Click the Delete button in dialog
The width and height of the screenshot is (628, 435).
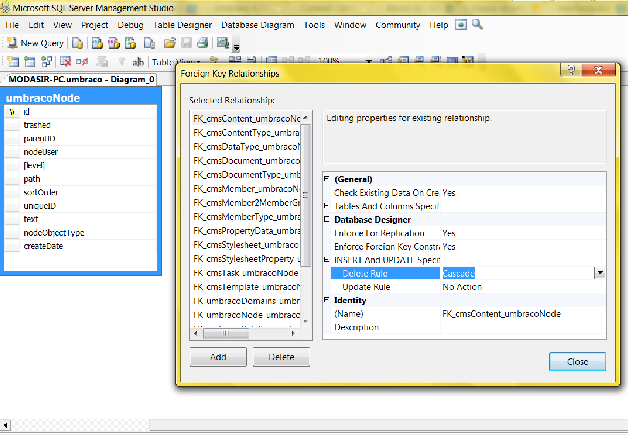tap(281, 356)
